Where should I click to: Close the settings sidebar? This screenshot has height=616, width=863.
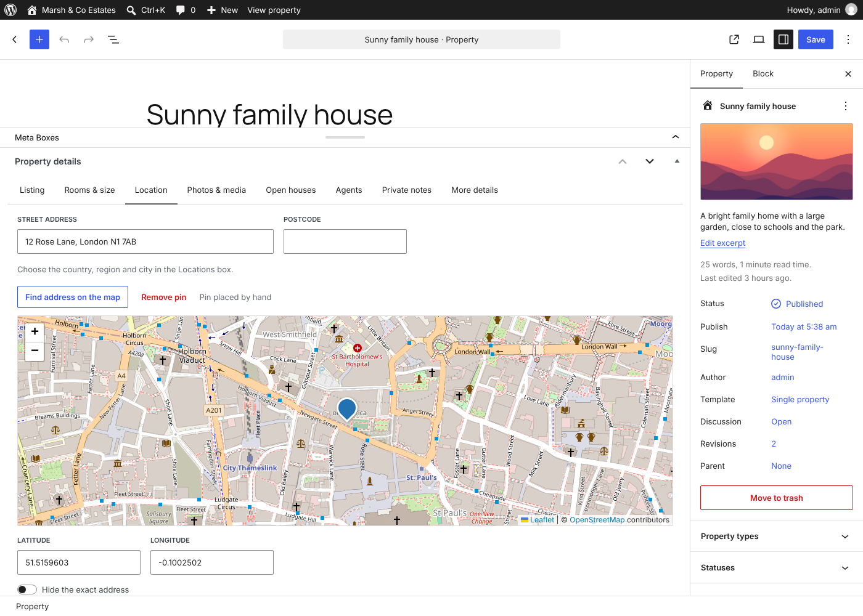[x=848, y=74]
